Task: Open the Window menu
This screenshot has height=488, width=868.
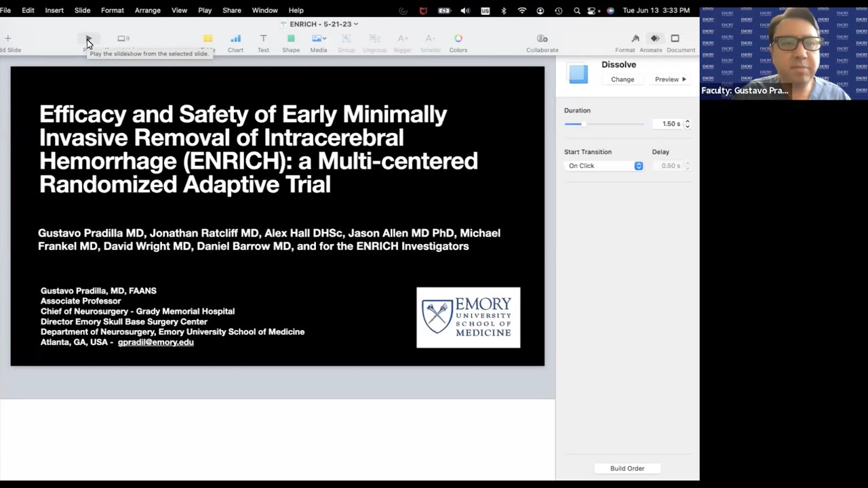Action: tap(264, 10)
